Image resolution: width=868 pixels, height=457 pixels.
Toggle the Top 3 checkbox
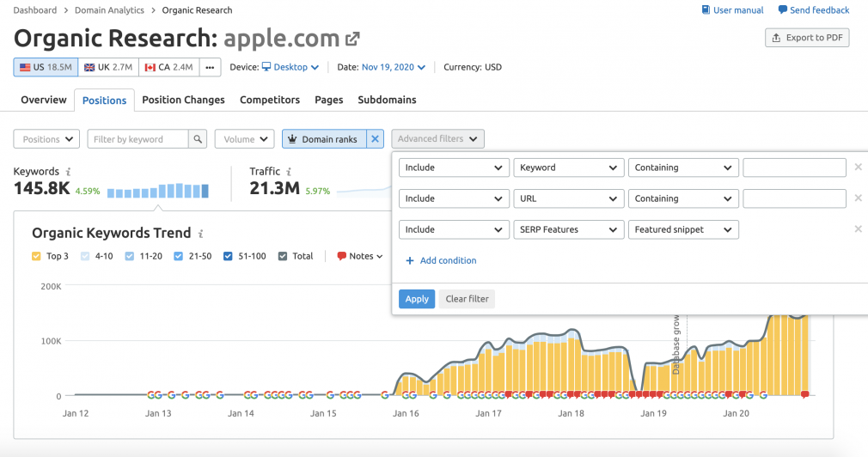click(37, 256)
